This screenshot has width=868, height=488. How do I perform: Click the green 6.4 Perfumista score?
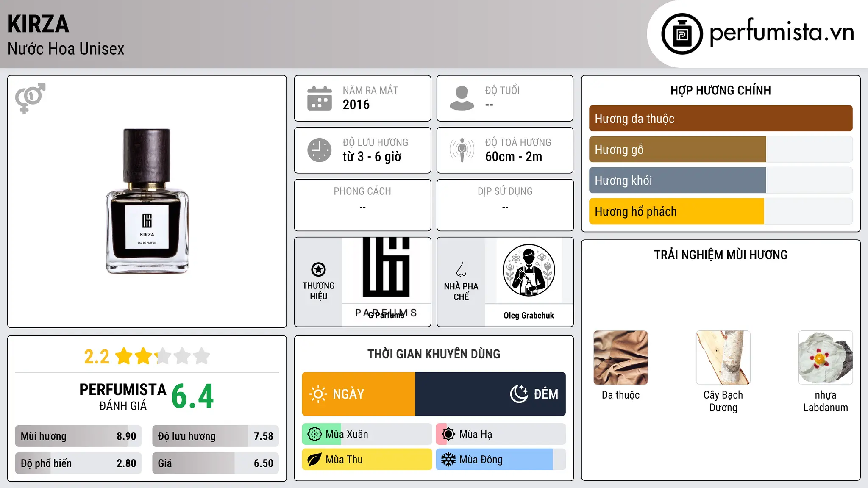pyautogui.click(x=193, y=396)
